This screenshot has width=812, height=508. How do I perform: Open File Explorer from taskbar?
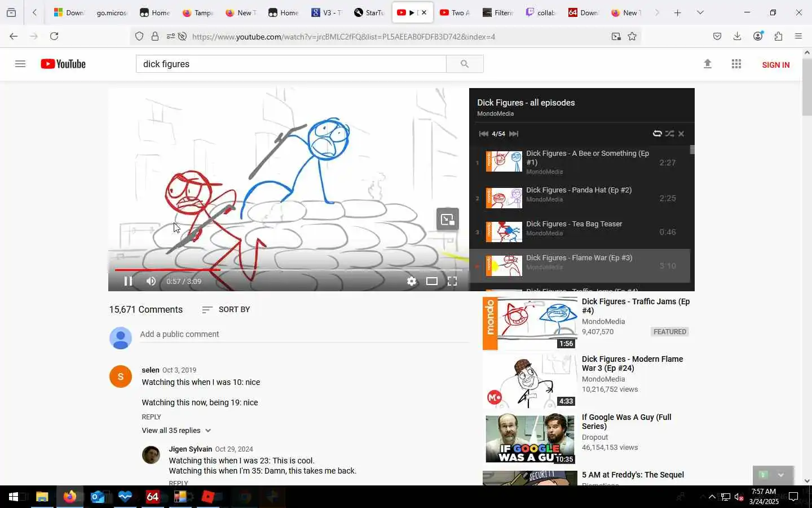click(42, 497)
